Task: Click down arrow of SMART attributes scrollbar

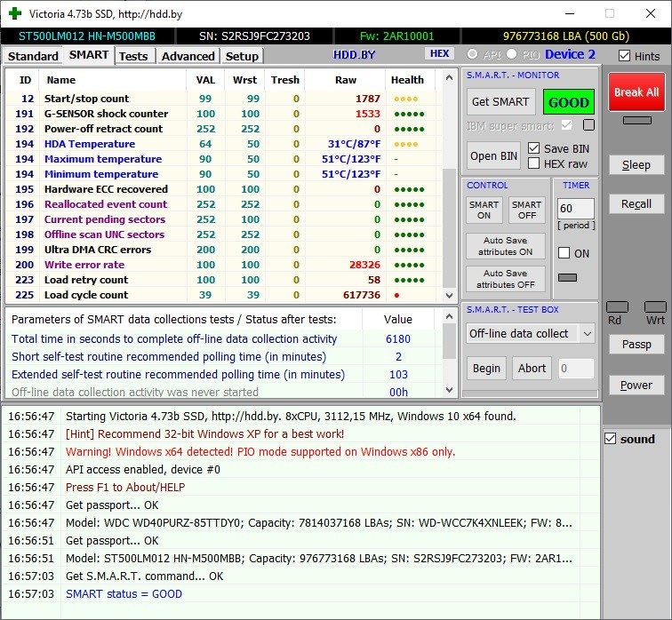Action: [x=449, y=295]
